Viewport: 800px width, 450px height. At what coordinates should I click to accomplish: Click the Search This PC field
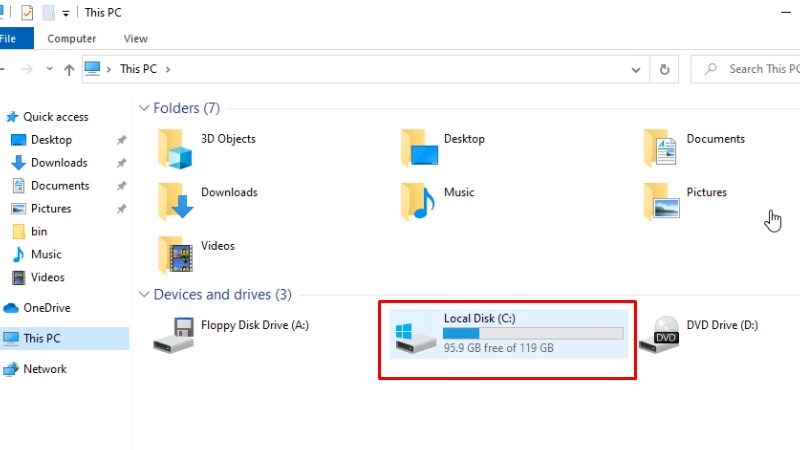(746, 69)
